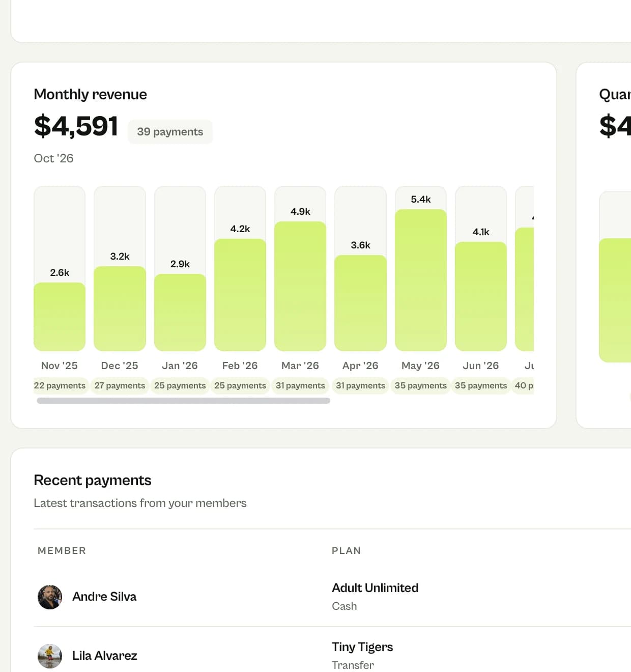Click the Recent payments heading
The height and width of the screenshot is (672, 631).
pos(93,480)
